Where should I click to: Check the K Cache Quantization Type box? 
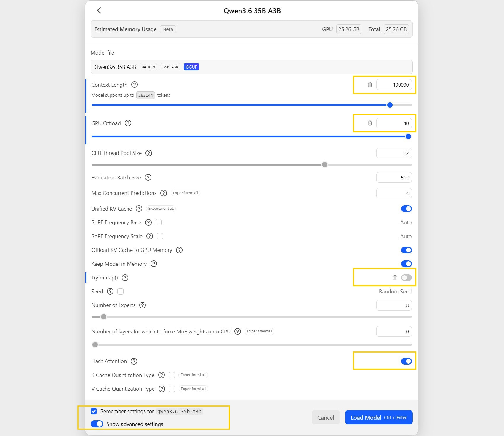click(x=172, y=375)
